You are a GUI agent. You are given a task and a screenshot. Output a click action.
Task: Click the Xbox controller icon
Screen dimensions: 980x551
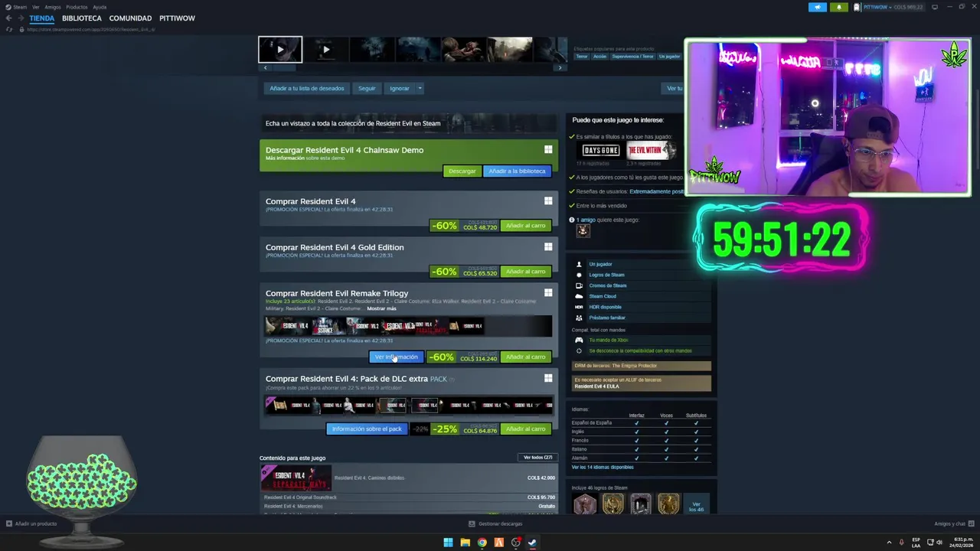point(579,340)
